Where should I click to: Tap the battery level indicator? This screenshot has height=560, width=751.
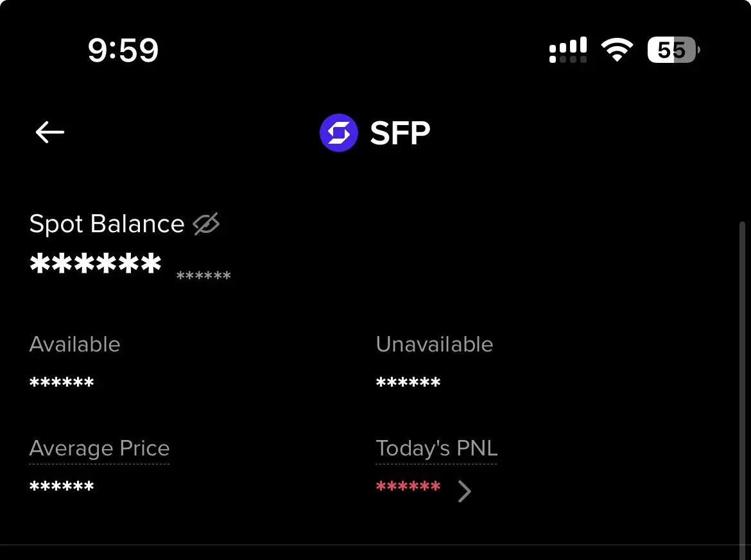click(673, 50)
